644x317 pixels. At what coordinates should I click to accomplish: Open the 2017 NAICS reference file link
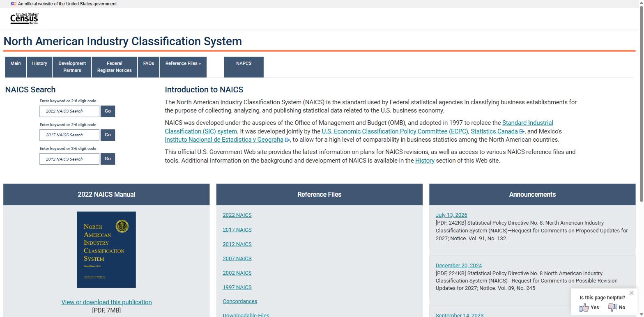[237, 230]
